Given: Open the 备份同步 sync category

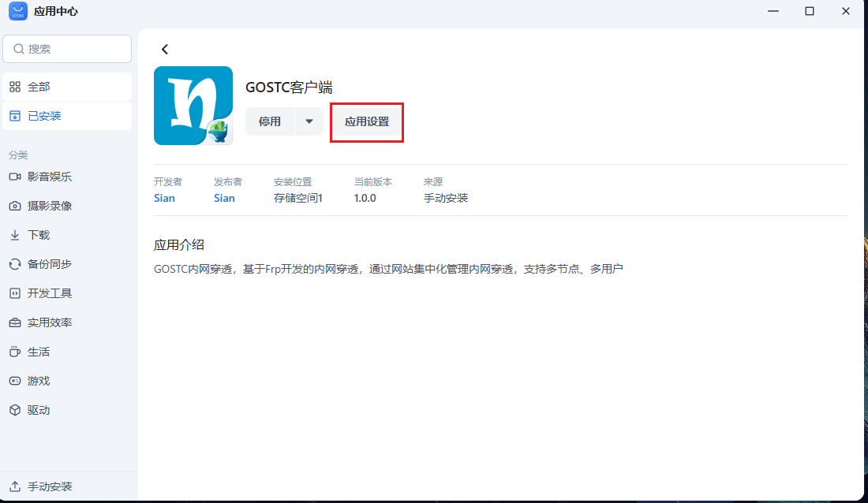Looking at the screenshot, I should point(50,264).
